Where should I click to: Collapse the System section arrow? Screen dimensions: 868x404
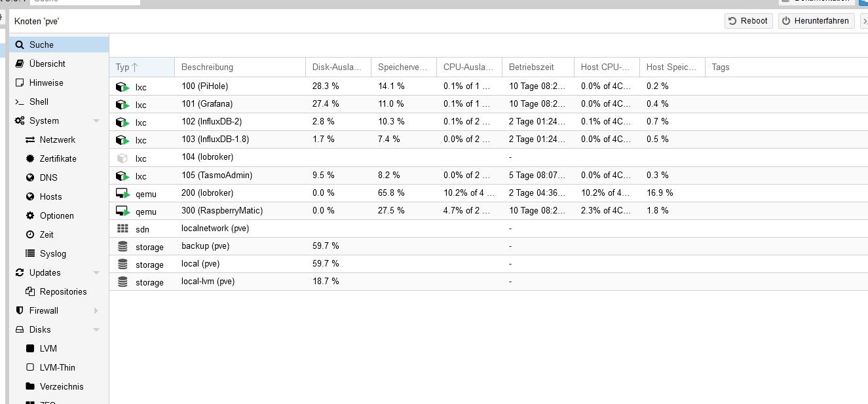(x=96, y=121)
